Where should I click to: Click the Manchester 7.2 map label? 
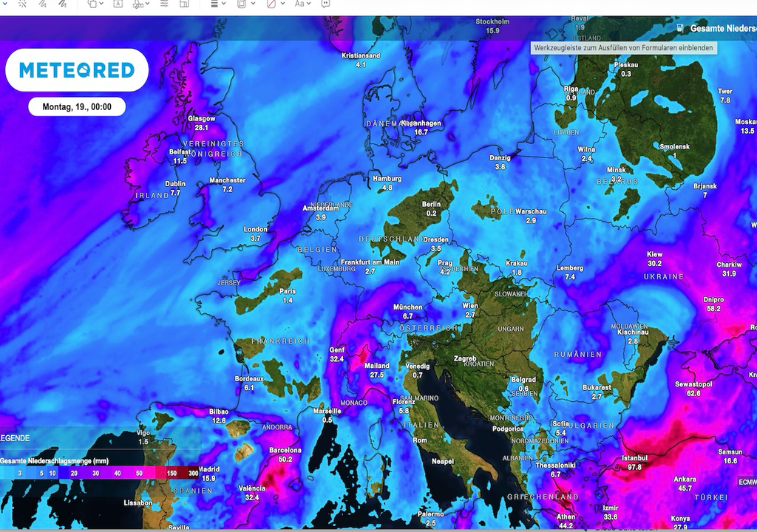[228, 185]
